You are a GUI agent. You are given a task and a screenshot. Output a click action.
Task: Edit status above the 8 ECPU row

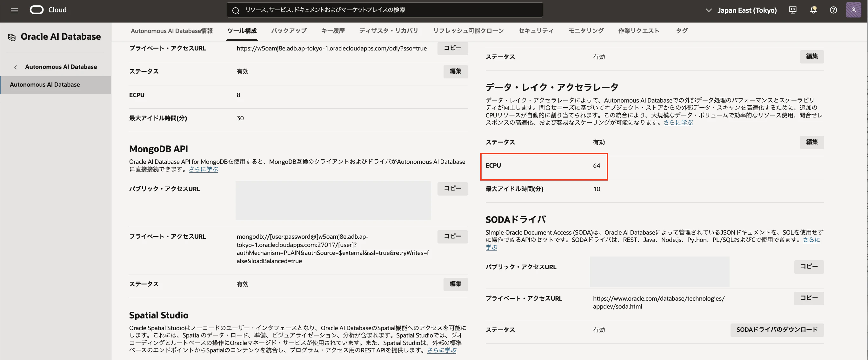[455, 71]
